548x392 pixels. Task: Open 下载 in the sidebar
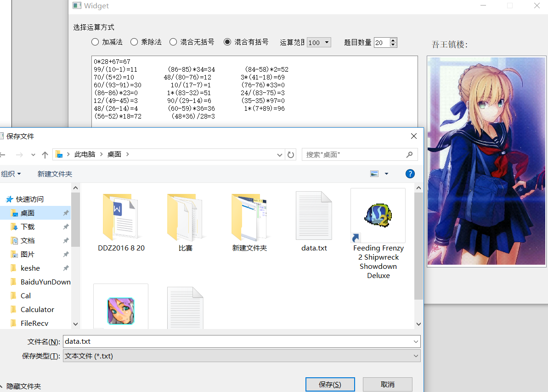27,227
